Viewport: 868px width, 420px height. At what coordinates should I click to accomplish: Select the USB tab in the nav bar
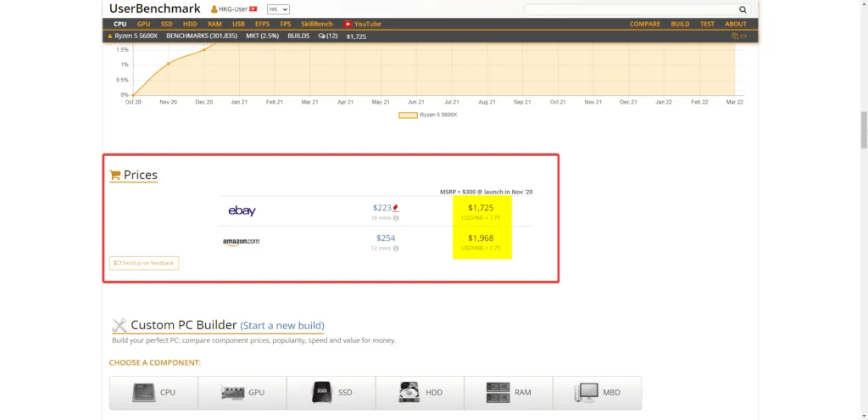tap(238, 24)
